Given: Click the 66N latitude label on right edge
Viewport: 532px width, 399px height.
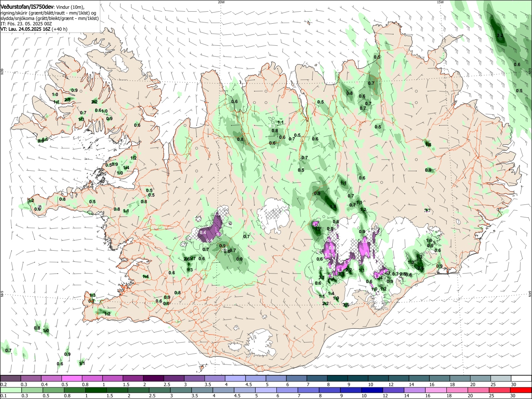Looking at the screenshot, I should point(530,71).
